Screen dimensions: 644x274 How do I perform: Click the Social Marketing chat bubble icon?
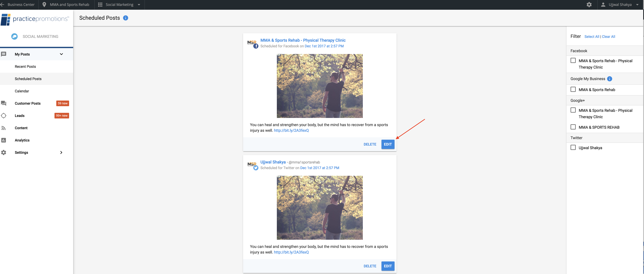coord(14,36)
